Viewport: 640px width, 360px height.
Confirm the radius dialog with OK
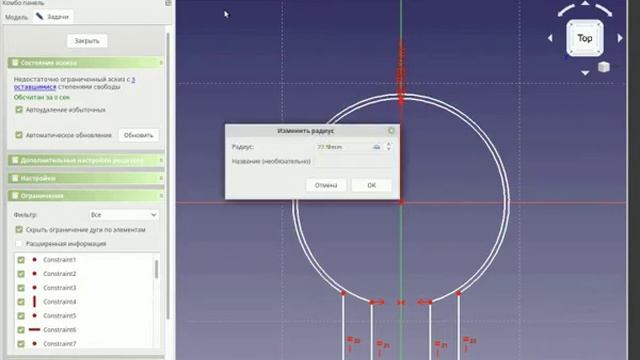coord(371,185)
